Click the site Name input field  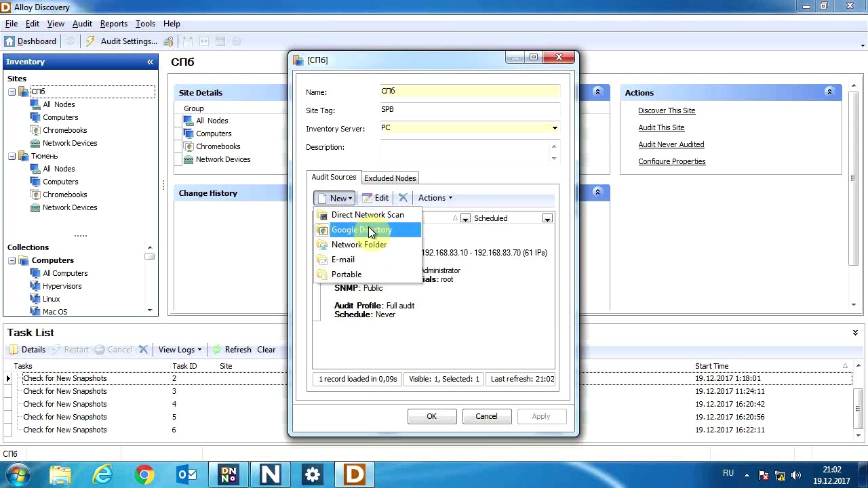470,91
